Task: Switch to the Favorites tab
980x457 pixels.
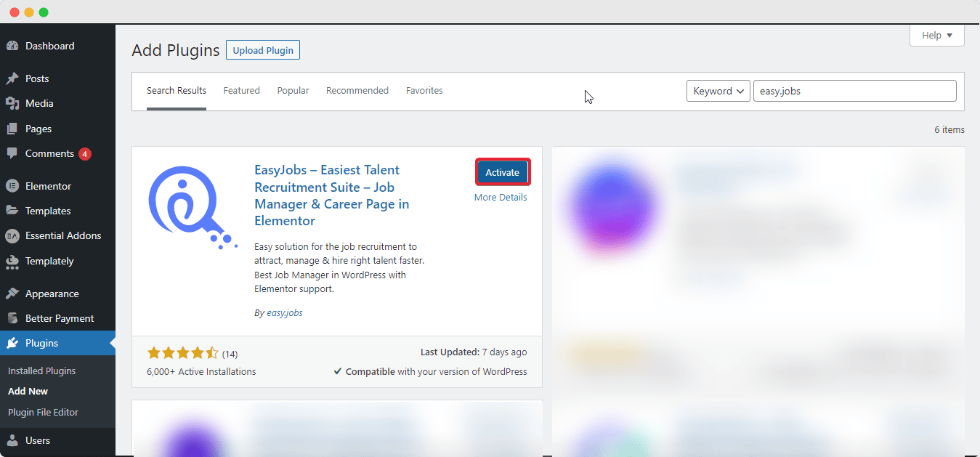Action: (424, 91)
